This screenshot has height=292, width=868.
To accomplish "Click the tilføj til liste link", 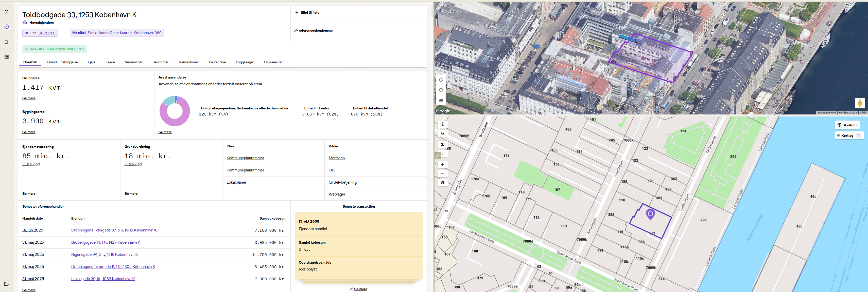I will (310, 12).
